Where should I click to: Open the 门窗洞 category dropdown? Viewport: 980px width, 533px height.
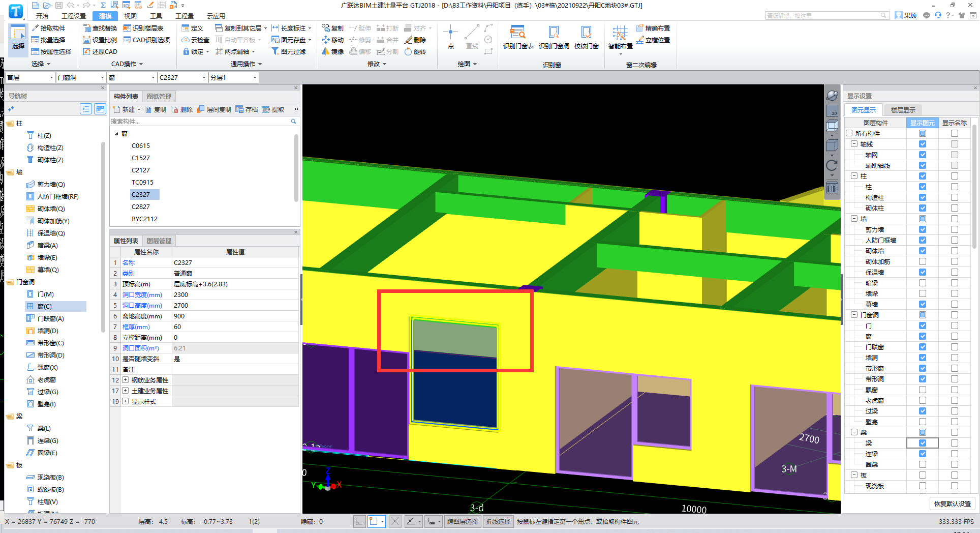pos(81,77)
